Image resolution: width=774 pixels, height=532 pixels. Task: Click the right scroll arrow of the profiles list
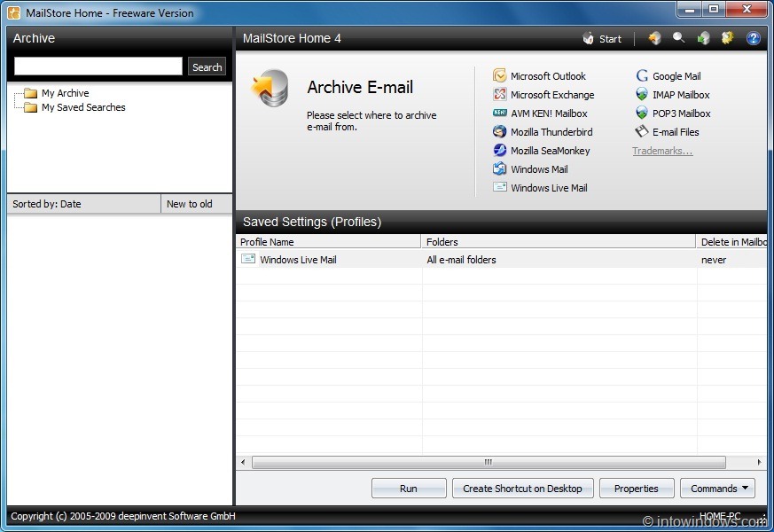pos(759,463)
